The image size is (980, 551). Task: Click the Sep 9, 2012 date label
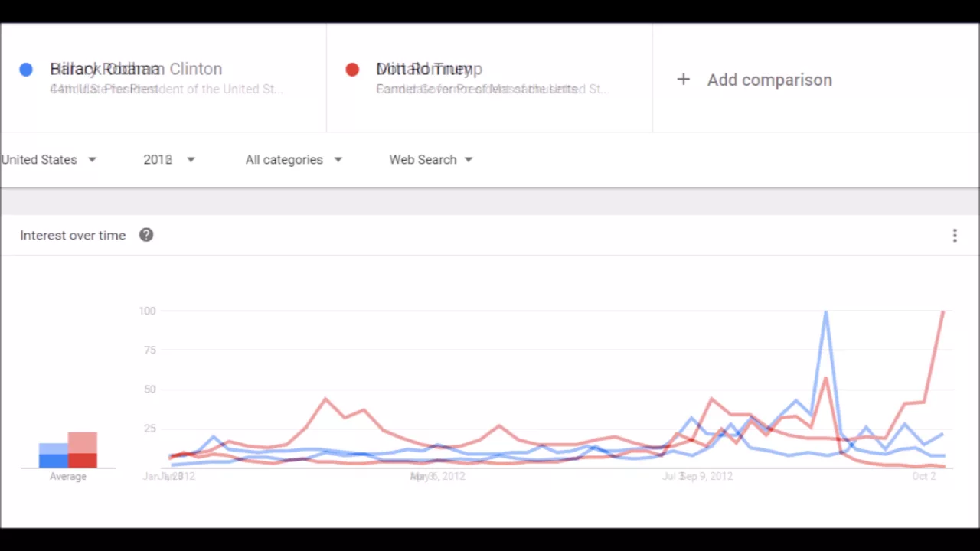706,476
